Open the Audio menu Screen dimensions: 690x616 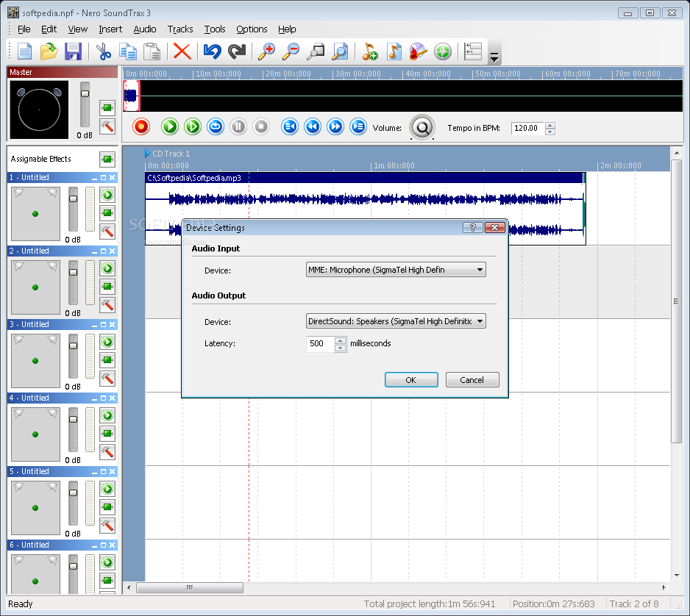click(x=145, y=29)
